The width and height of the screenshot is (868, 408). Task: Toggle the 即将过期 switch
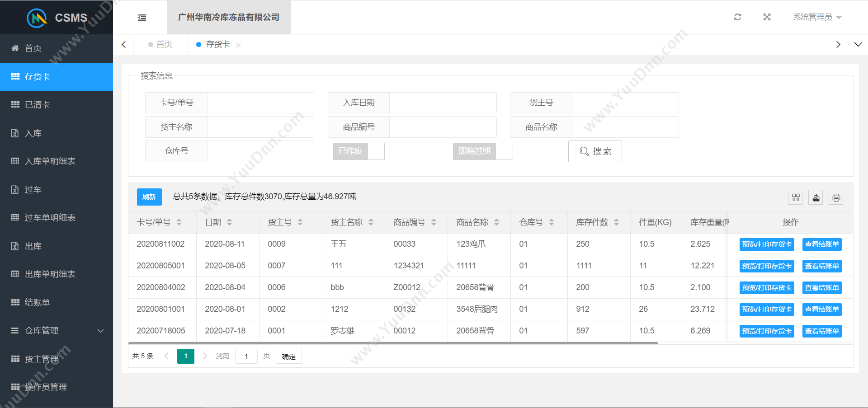pos(483,151)
